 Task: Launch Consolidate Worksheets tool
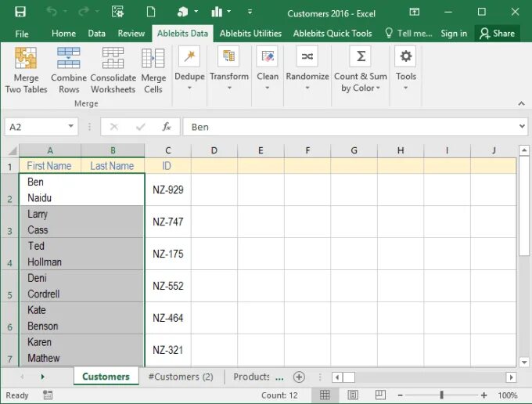click(113, 70)
